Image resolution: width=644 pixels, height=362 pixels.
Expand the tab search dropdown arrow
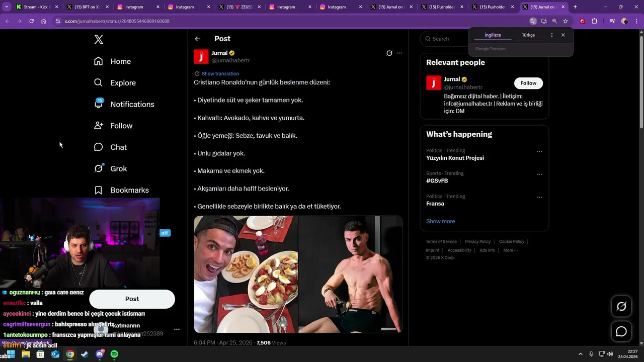pos(7,7)
